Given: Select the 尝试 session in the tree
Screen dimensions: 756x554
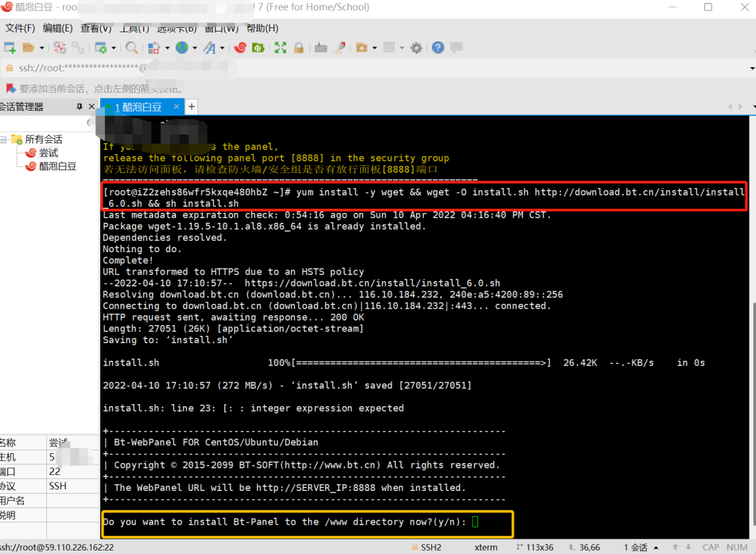Looking at the screenshot, I should tap(49, 153).
